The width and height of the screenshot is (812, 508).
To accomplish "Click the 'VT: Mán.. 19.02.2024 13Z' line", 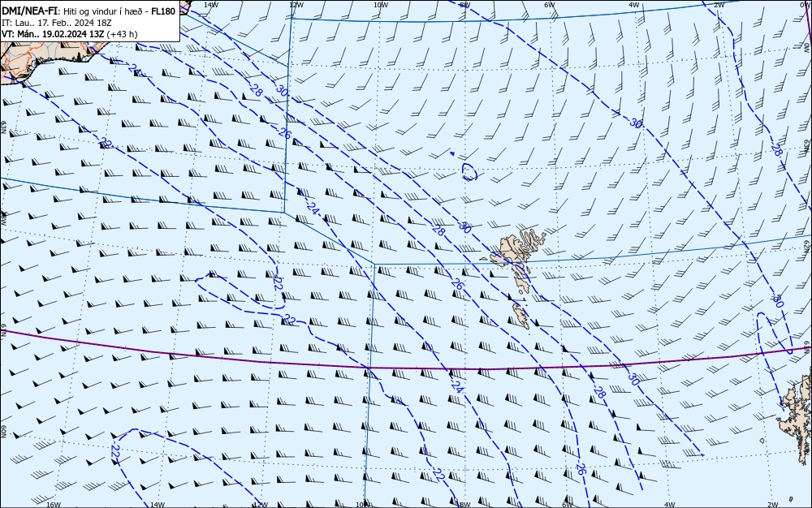I will point(53,34).
